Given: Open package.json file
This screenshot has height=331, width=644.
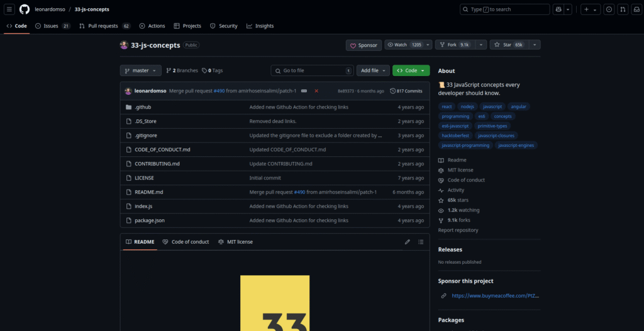Looking at the screenshot, I should tap(150, 220).
